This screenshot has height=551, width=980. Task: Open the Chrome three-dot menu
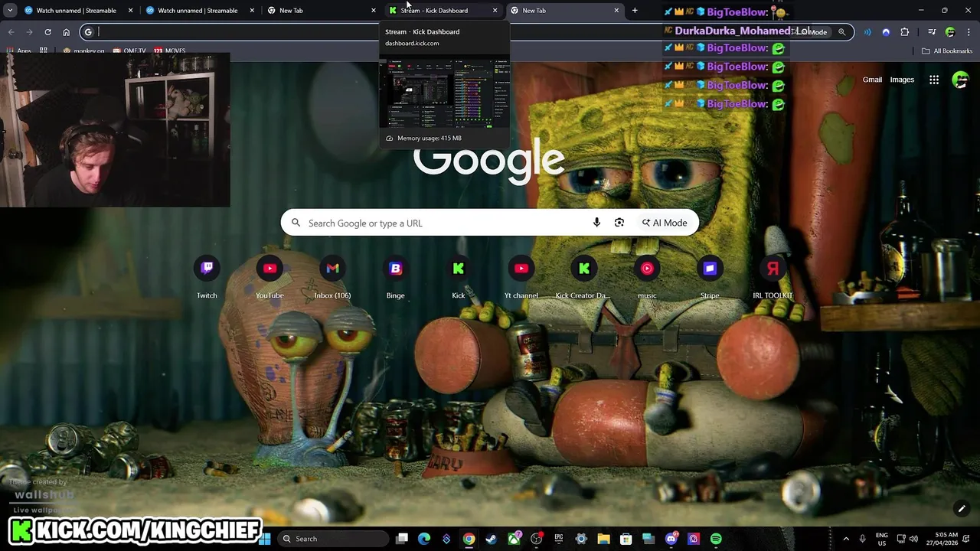pyautogui.click(x=969, y=32)
